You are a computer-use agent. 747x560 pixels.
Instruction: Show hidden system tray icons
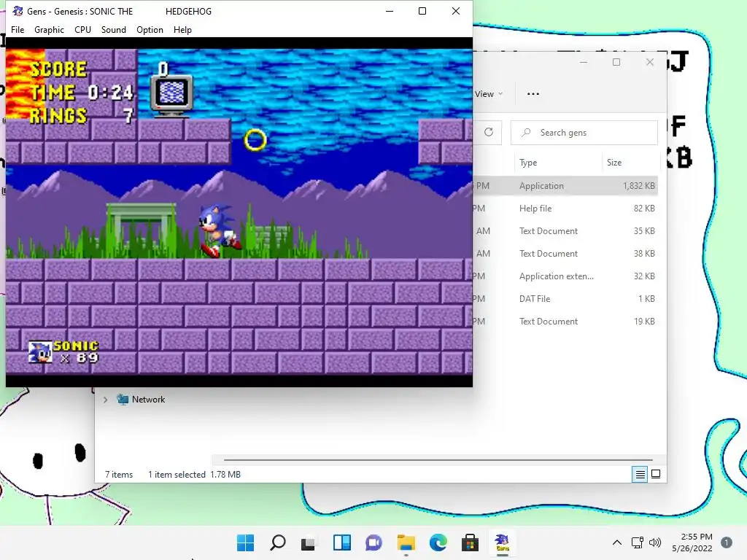[x=617, y=542]
